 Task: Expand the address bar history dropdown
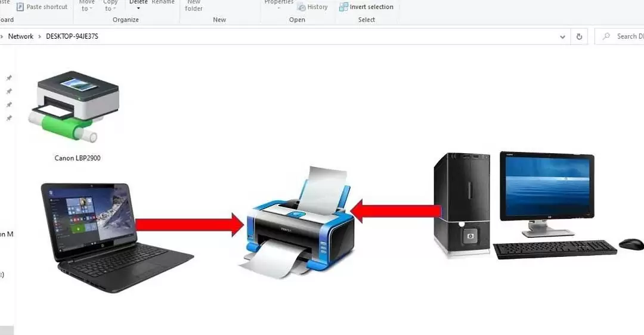562,36
